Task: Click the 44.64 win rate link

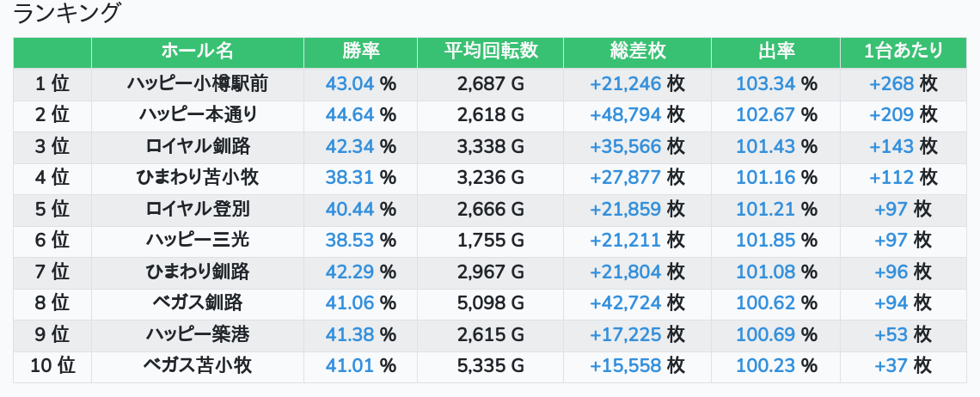Action: point(350,114)
